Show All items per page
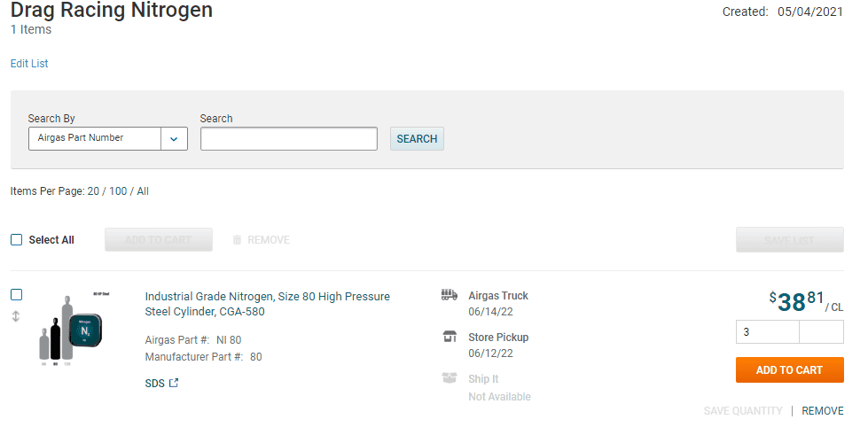 click(143, 191)
